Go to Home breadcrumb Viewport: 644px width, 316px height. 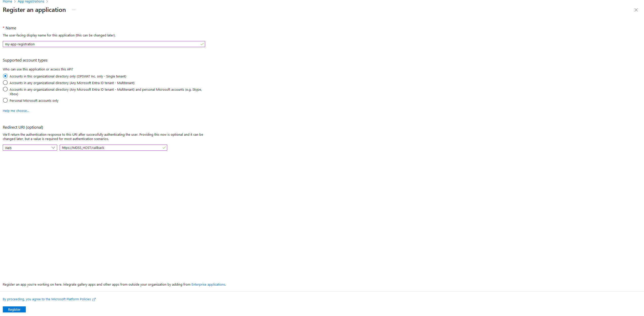coord(7,2)
